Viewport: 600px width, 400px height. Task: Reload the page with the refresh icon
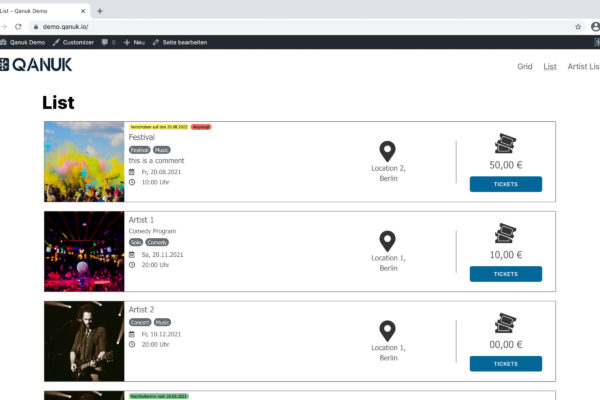coord(18,27)
